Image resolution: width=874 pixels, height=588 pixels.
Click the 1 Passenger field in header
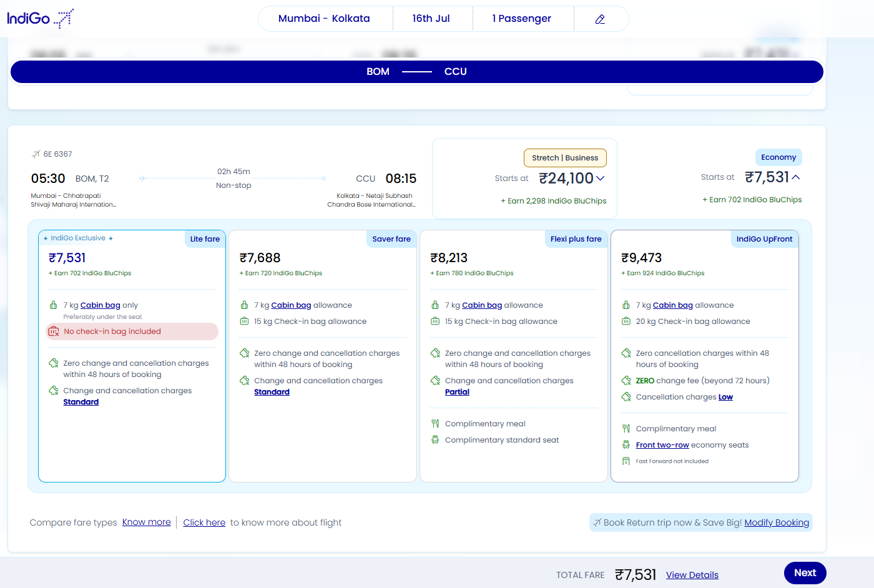coord(522,19)
